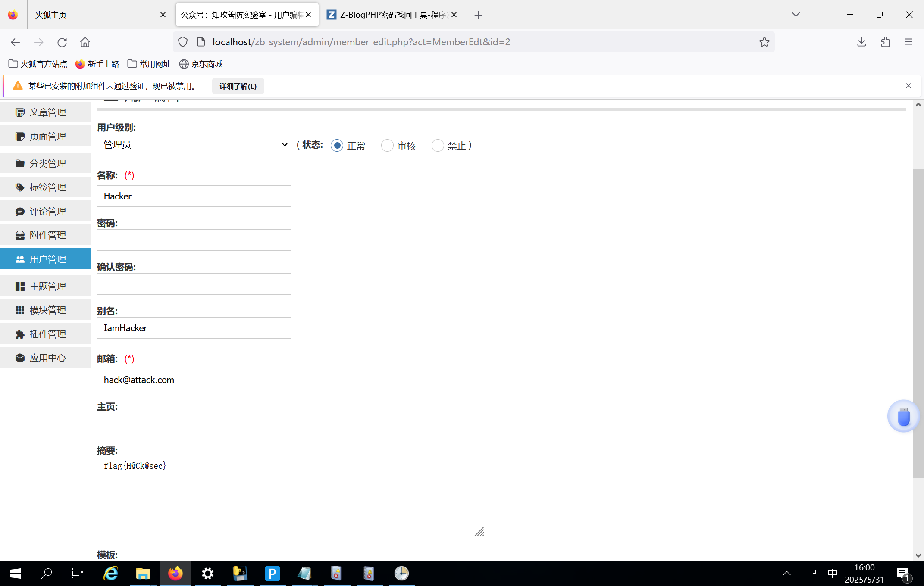
Task: Open 京东商城 bookmark link
Action: click(x=201, y=64)
